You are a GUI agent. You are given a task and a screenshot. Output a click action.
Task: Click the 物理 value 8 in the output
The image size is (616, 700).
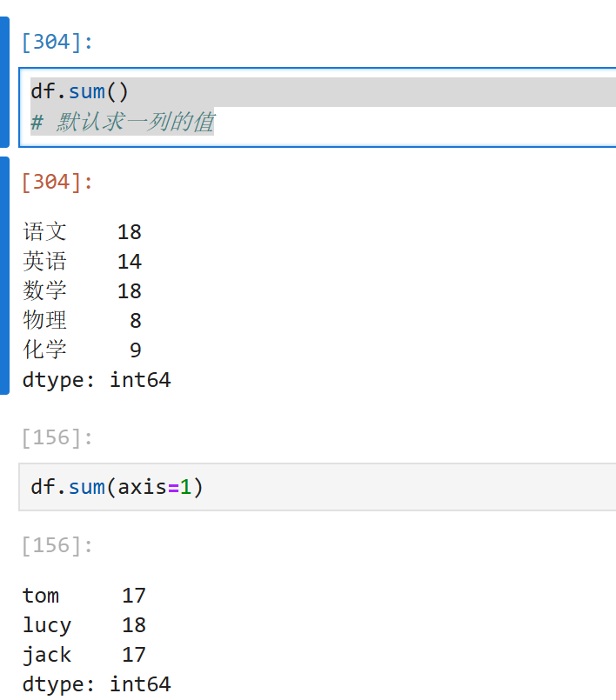click(x=135, y=321)
